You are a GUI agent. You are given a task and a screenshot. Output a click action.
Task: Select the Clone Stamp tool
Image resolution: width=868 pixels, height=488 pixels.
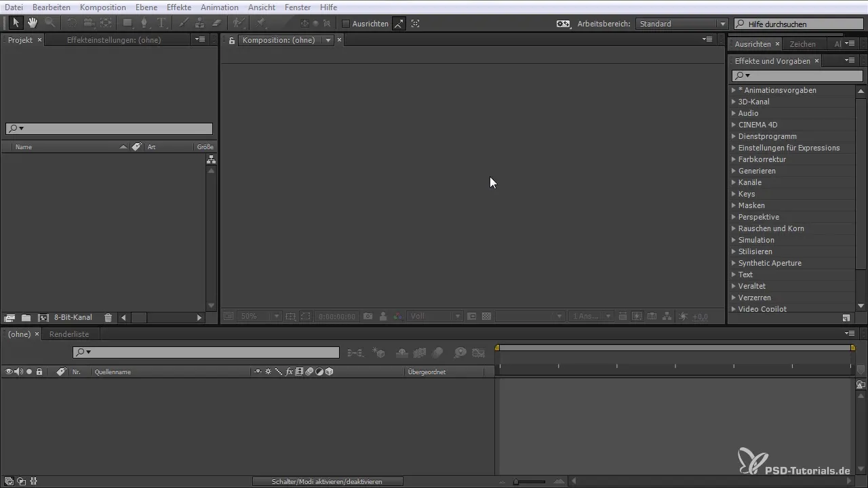pos(200,23)
